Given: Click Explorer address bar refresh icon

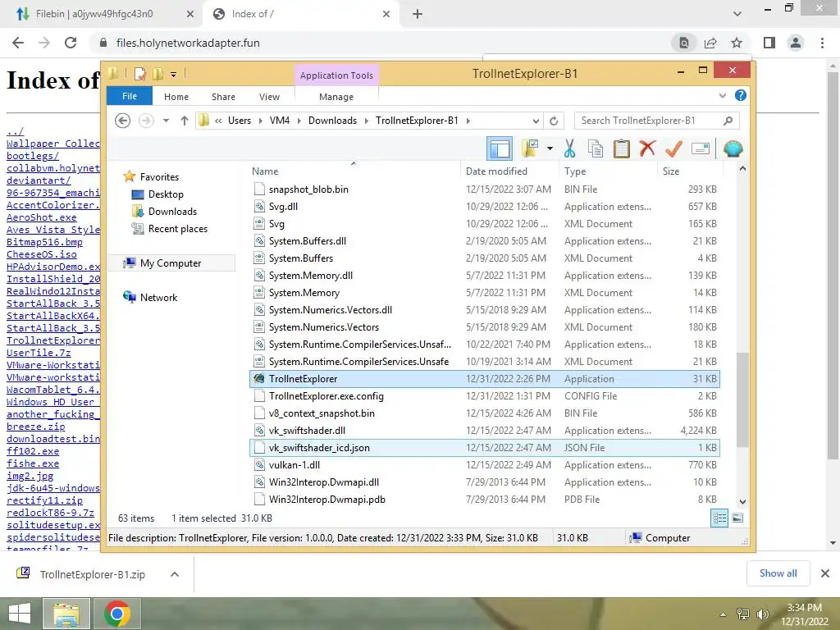Looking at the screenshot, I should [x=554, y=121].
